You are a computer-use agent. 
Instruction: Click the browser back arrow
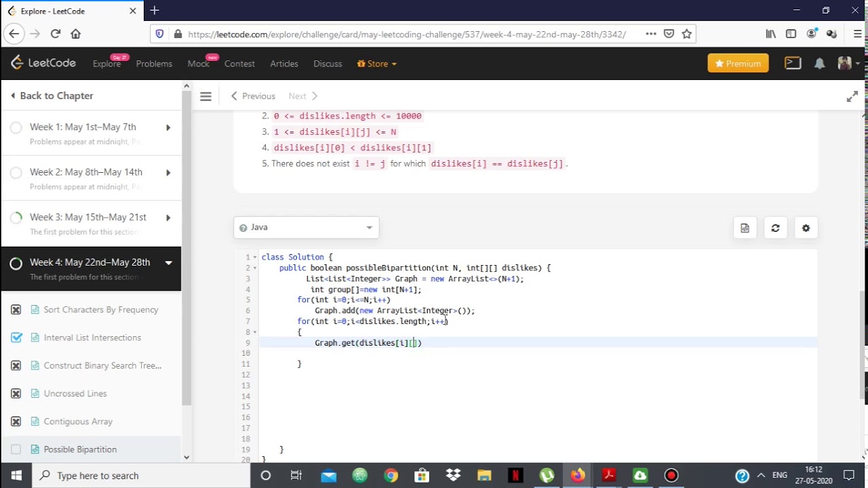(x=14, y=34)
